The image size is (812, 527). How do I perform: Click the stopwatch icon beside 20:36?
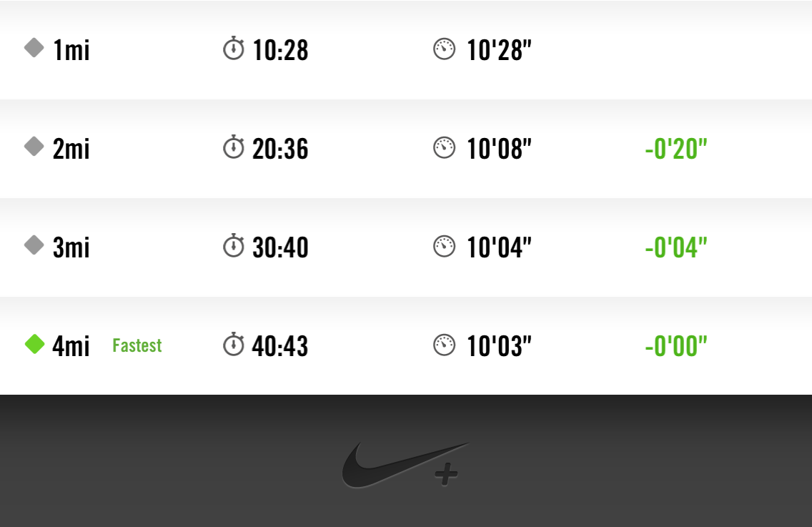click(x=234, y=148)
